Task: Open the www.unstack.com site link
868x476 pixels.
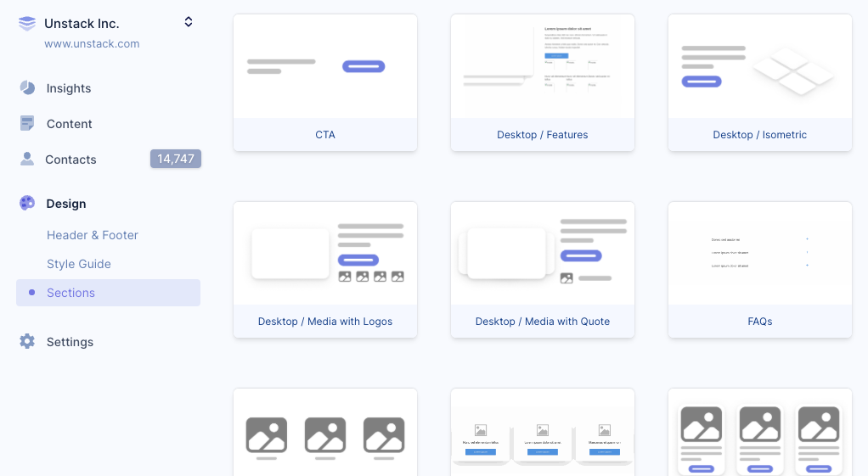Action: pyautogui.click(x=92, y=43)
